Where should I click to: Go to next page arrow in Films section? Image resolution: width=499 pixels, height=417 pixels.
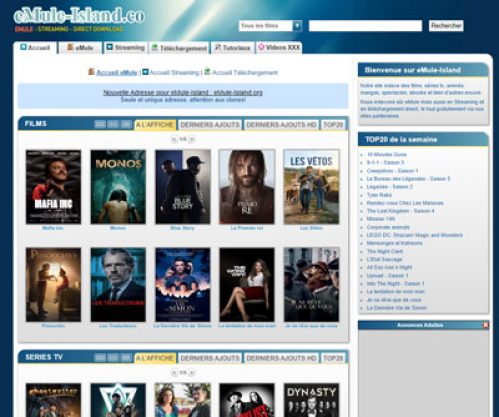pos(192,139)
